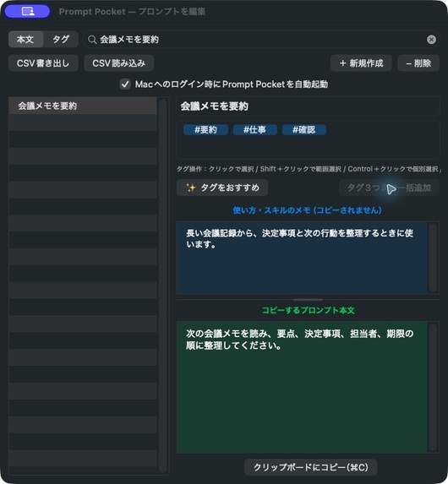Select 会議メモを要約 in the prompt list
448x484 pixels.
click(83, 106)
